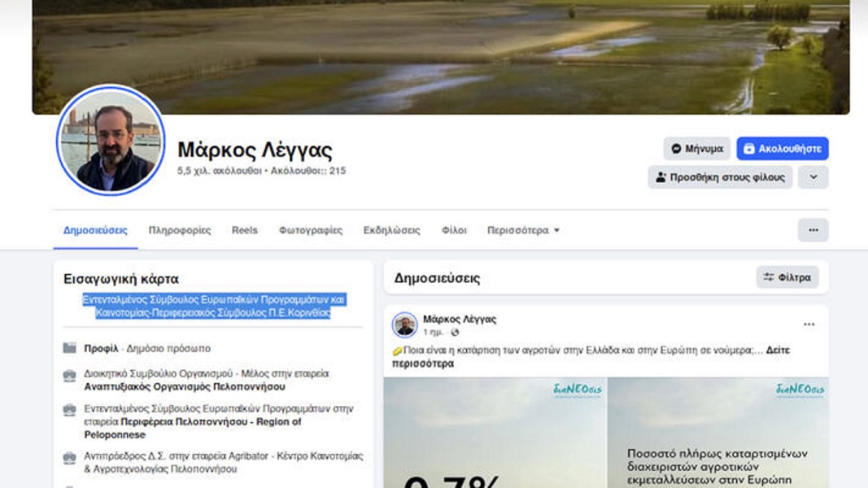This screenshot has width=868, height=488.
Task: Click the large profile picture
Action: coord(111,141)
